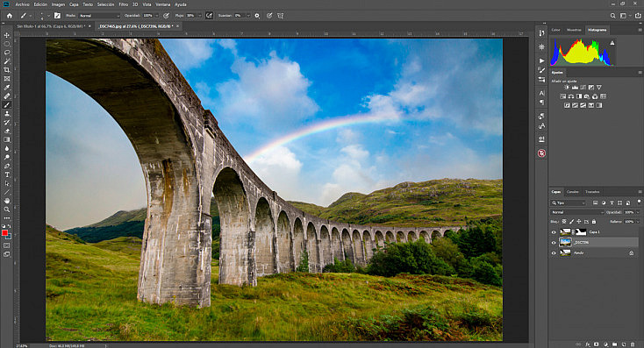Select the Brush tool in the toolbox
The image size is (644, 348).
point(6,105)
